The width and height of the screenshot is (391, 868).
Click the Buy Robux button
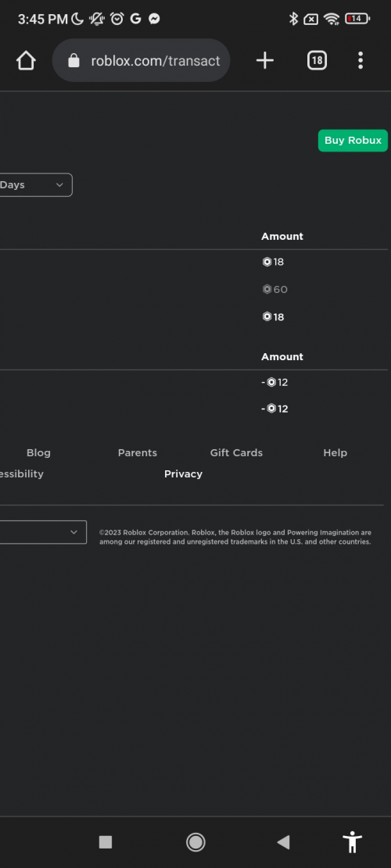point(353,141)
